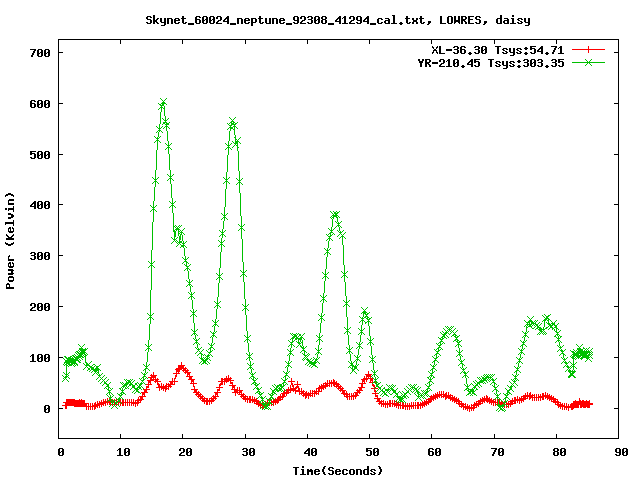Click the 50 x-axis tick label
Viewport: 640px width, 480px height.
click(372, 452)
